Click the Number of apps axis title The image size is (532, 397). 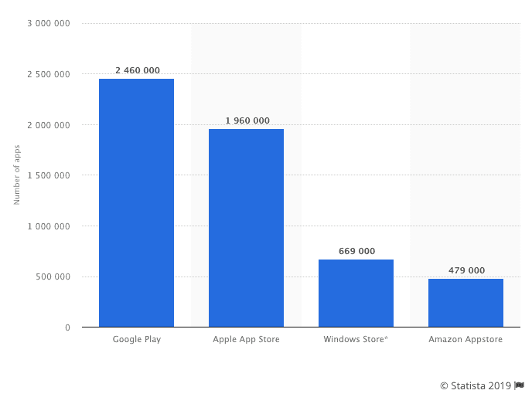tap(17, 175)
